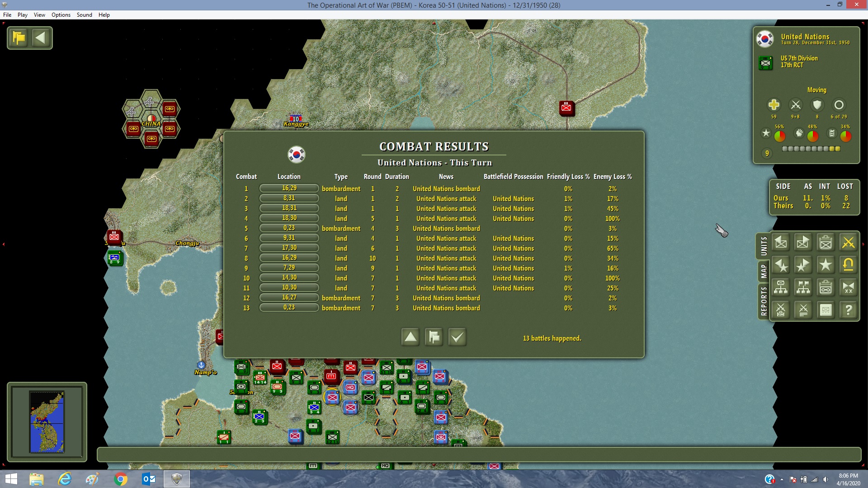Click the Korea minimap thumbnail
The width and height of the screenshot is (868, 488).
click(47, 422)
